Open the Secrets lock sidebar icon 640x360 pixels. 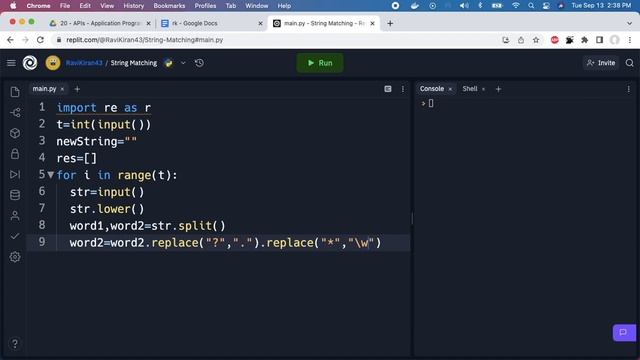[15, 154]
